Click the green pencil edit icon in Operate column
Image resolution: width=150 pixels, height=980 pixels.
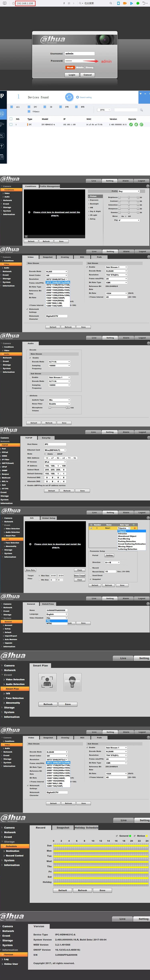coord(131,124)
